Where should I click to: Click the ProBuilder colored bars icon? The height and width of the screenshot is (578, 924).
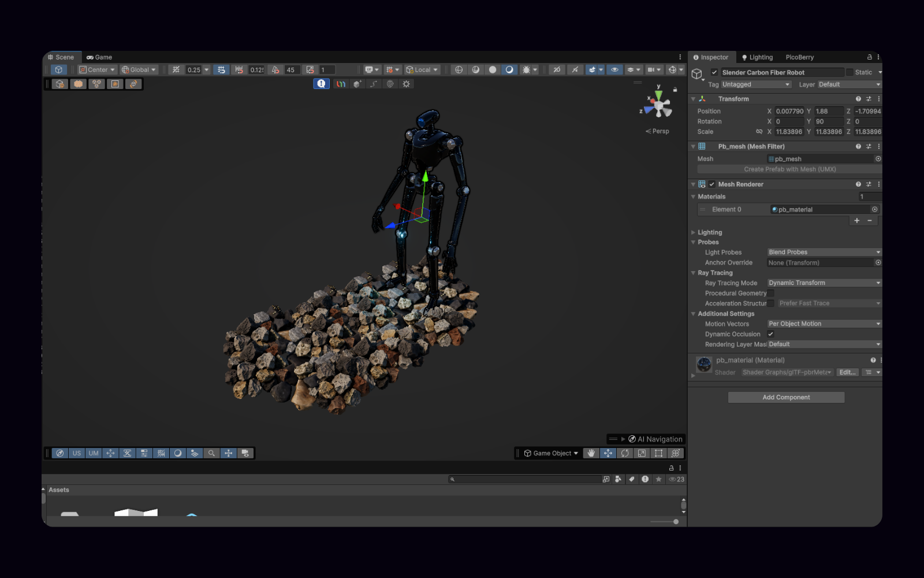point(341,84)
